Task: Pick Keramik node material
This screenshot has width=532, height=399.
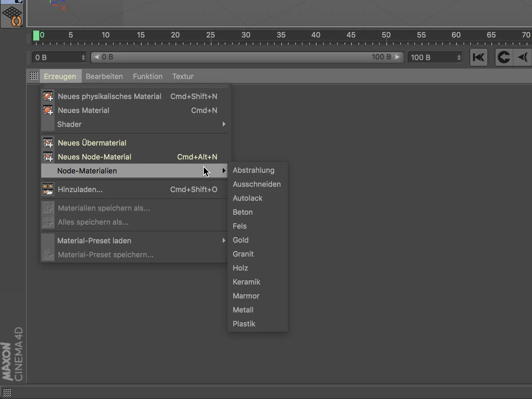Action: 258,282
